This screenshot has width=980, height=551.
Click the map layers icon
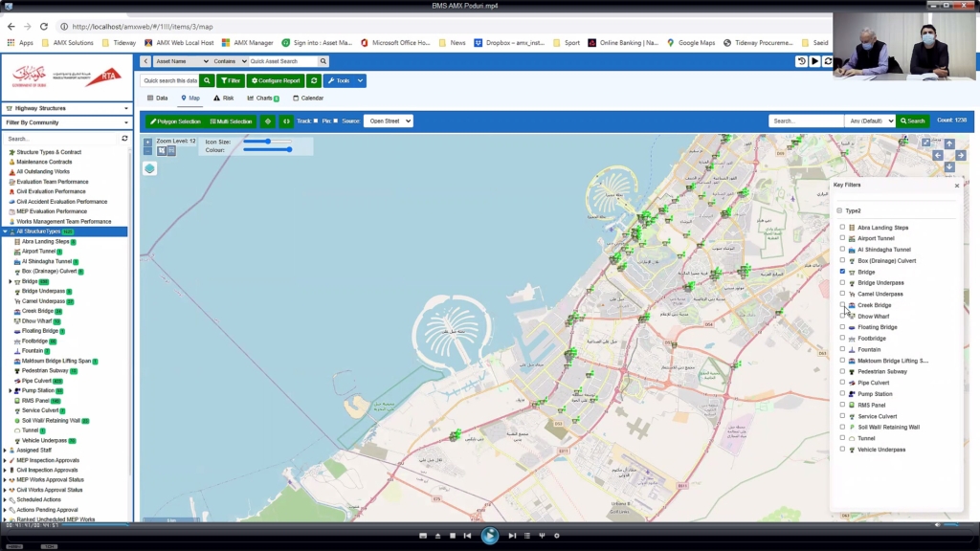tap(149, 168)
